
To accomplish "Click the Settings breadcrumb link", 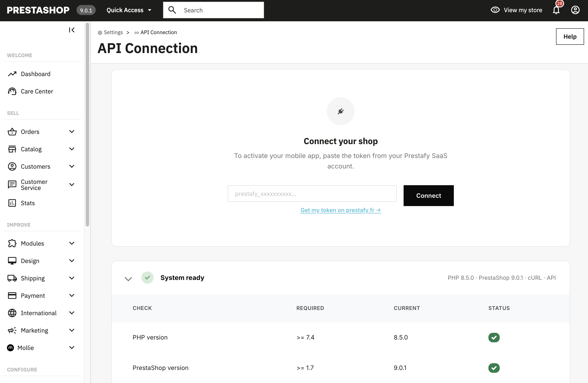I will coord(113,32).
